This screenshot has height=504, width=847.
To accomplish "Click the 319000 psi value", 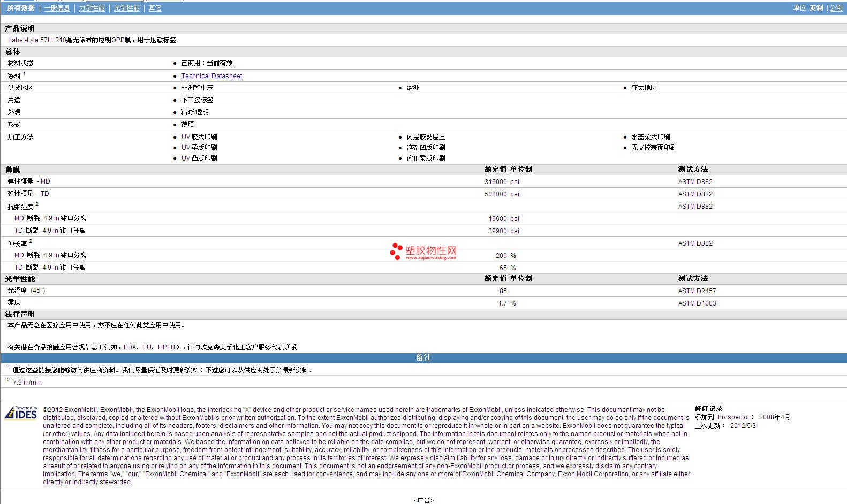I will coord(502,182).
